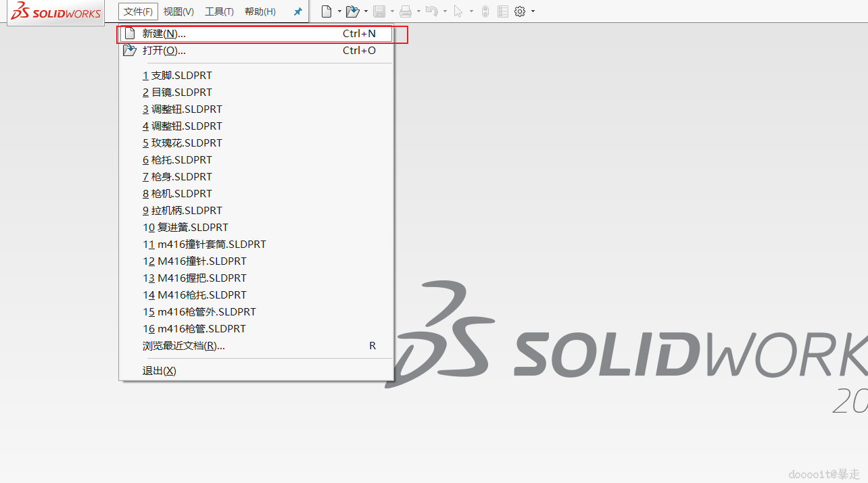Pin the menu bar with pushpin icon
Image resolution: width=868 pixels, height=483 pixels.
(297, 11)
